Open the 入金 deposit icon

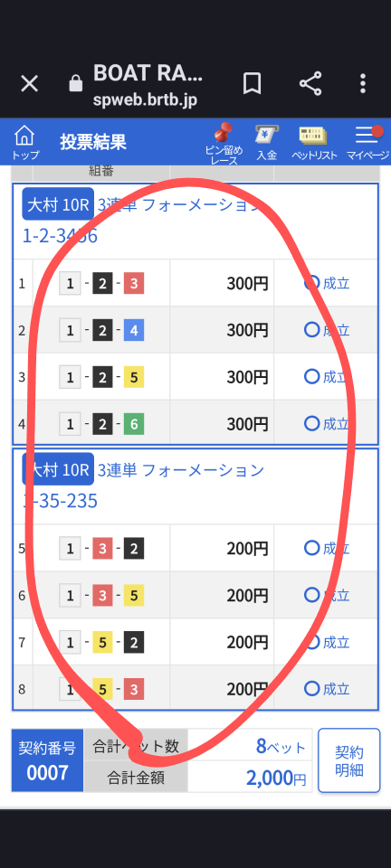[x=266, y=143]
